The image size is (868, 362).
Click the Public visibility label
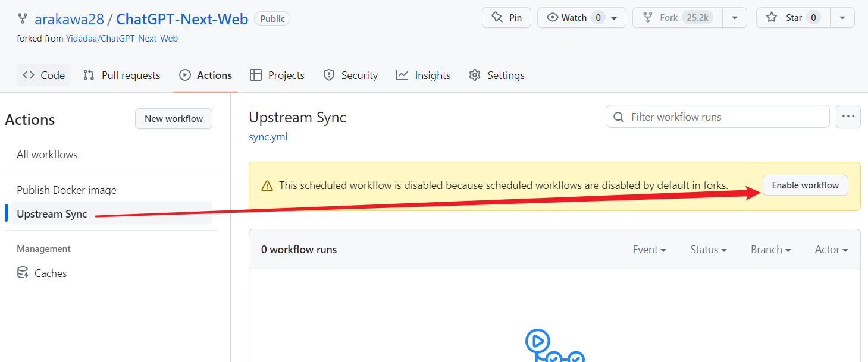(272, 19)
